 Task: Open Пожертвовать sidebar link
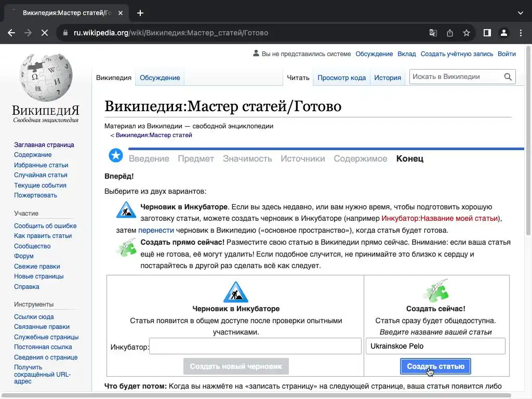[x=36, y=195]
